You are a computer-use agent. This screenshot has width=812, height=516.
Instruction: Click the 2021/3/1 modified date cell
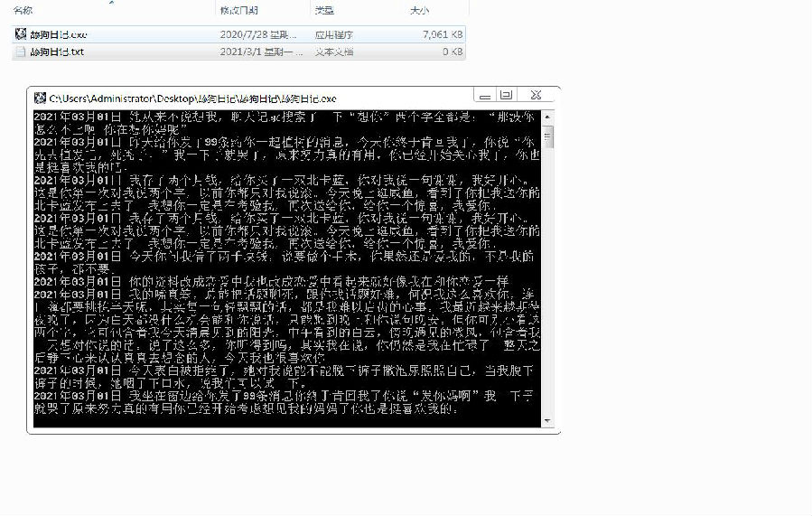(261, 52)
